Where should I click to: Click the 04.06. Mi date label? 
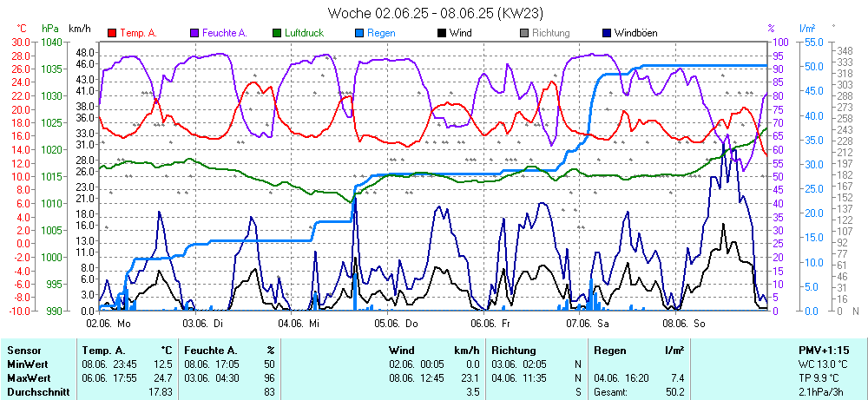300,323
